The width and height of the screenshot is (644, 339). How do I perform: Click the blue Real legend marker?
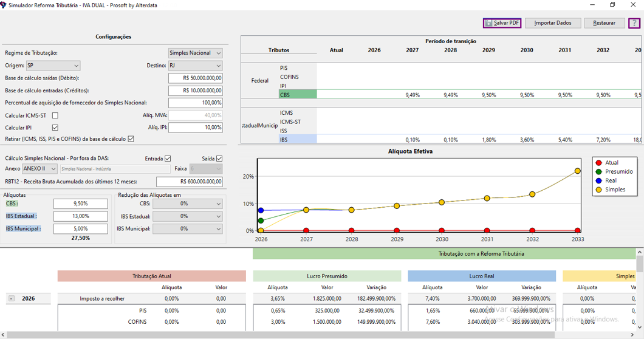tap(598, 180)
